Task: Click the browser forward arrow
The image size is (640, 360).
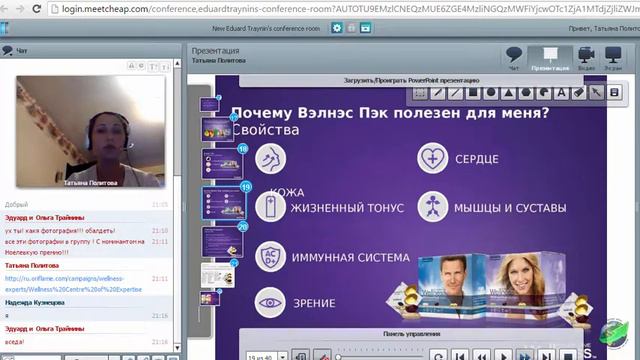Action: 20,9
